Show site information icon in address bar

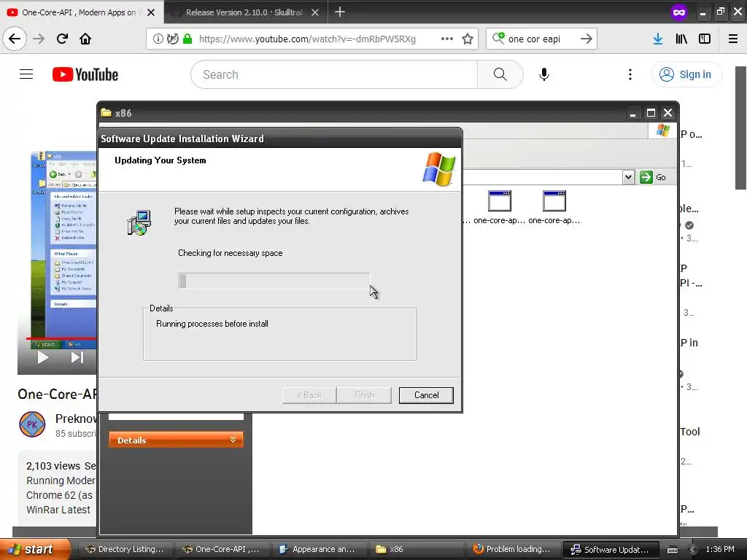tap(158, 39)
